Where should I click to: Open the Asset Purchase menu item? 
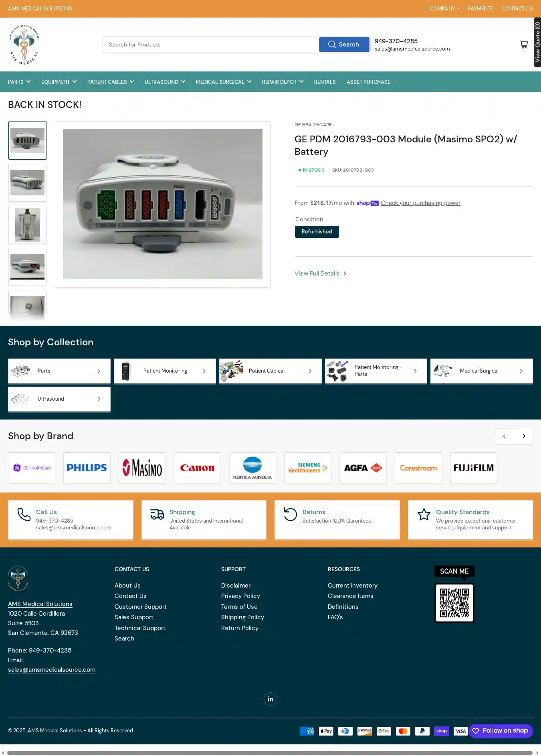(368, 82)
